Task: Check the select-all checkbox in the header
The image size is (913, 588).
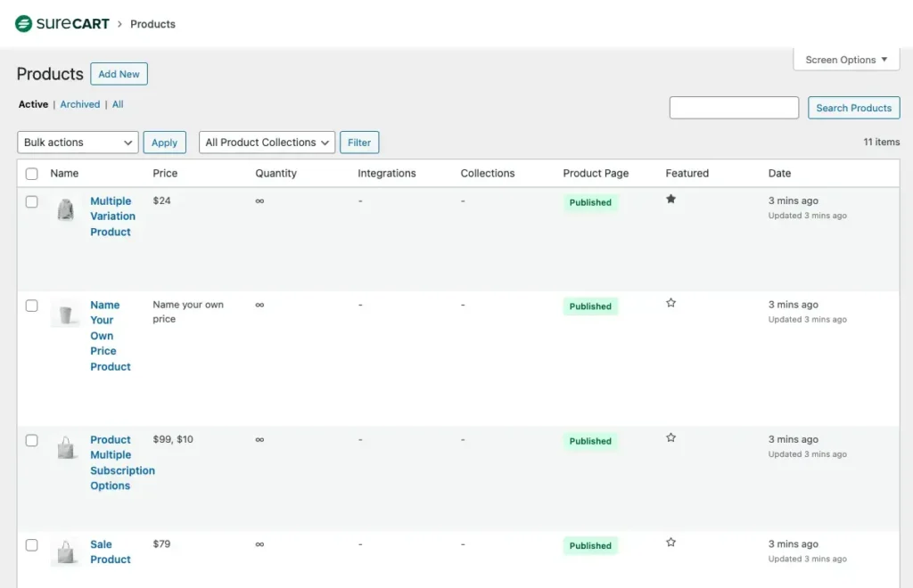Action: (x=32, y=174)
